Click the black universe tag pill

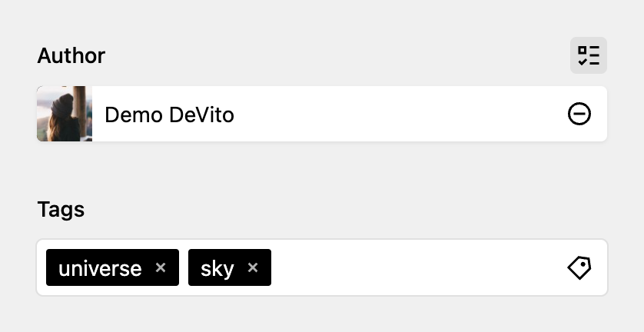point(112,267)
